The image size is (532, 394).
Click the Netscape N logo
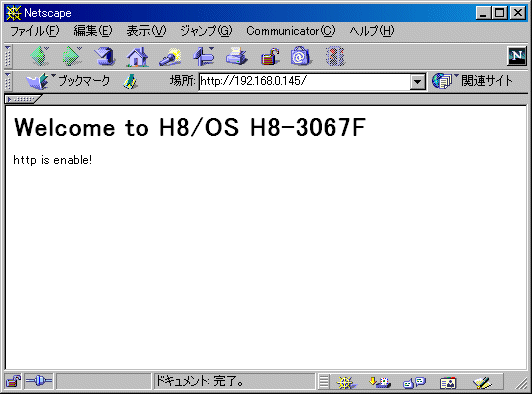pos(517,56)
